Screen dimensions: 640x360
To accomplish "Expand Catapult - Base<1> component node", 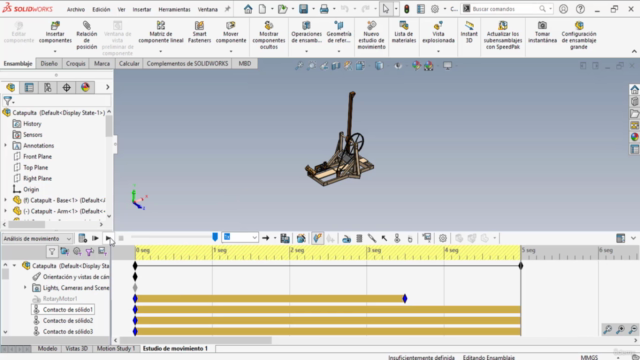I will tap(5, 200).
